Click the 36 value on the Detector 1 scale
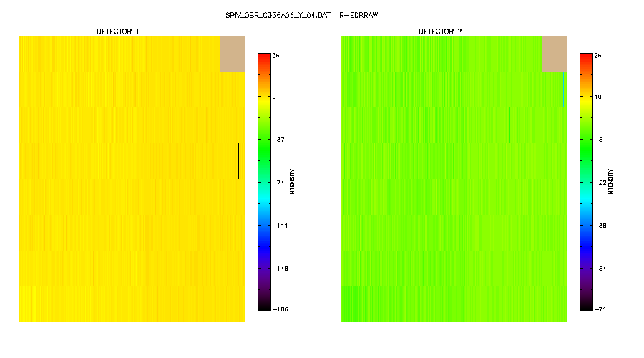644x358 pixels. pos(276,55)
